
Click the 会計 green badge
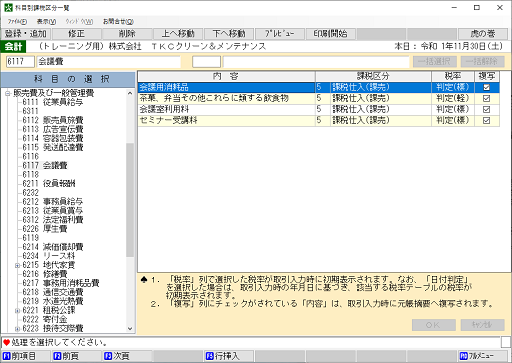coord(13,46)
